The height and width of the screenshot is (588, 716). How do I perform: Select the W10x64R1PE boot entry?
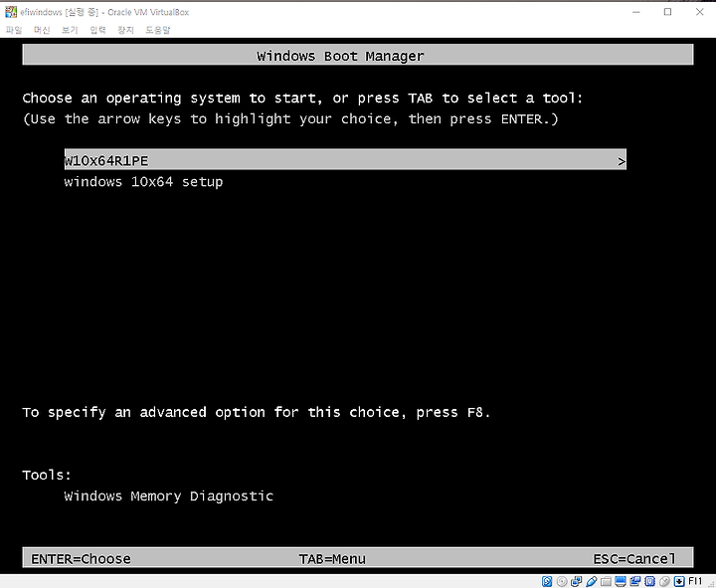[345, 159]
